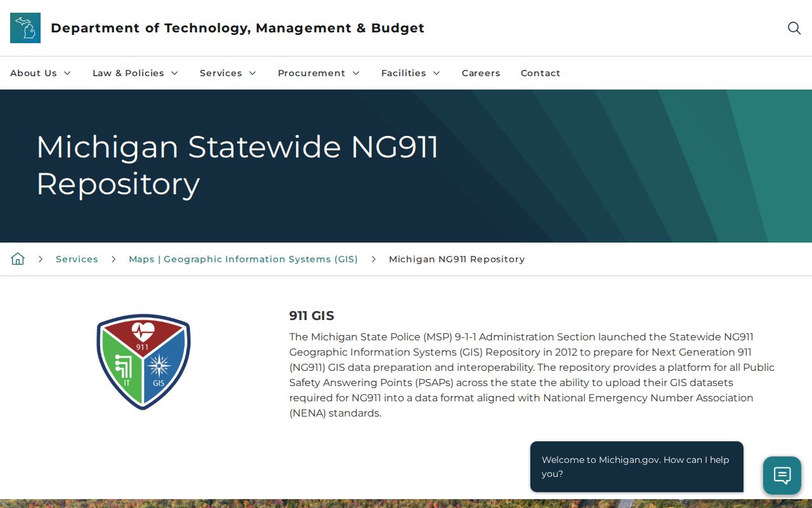Click the chat welcome message bubble
This screenshot has height=508, width=812.
click(x=637, y=467)
